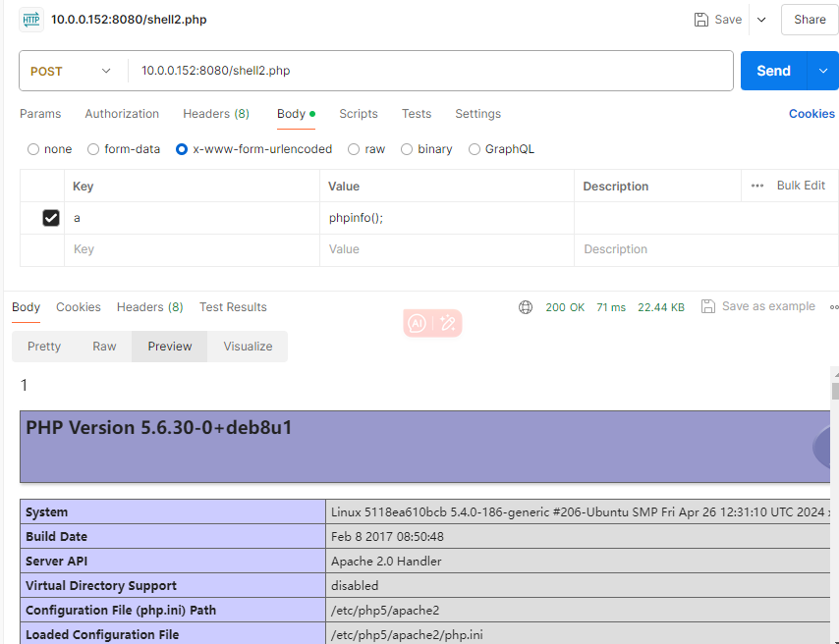This screenshot has width=839, height=644.
Task: Click the '200 OK' status text
Action: [x=565, y=307]
